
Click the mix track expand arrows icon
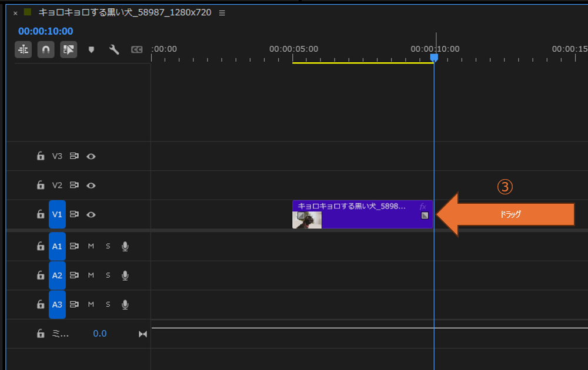(x=142, y=334)
